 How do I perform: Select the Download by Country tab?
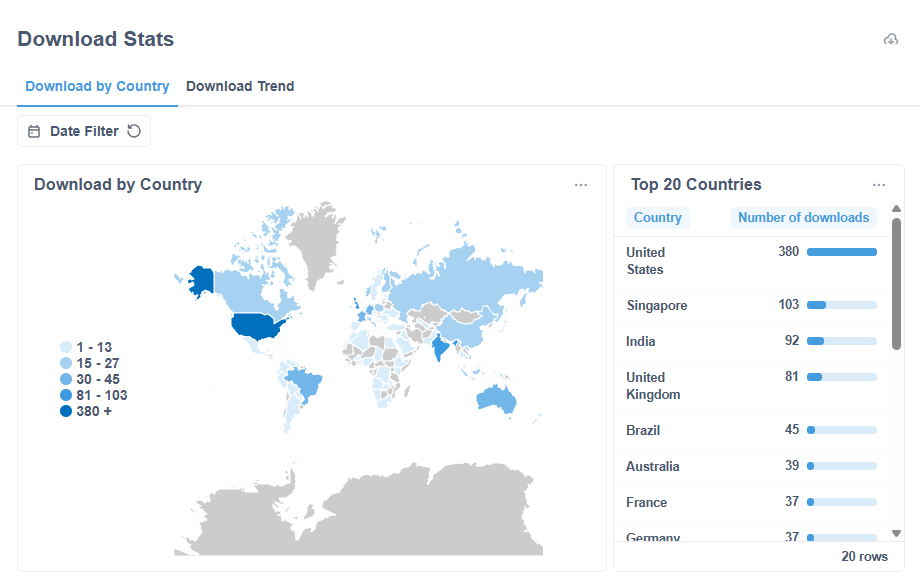pos(97,86)
